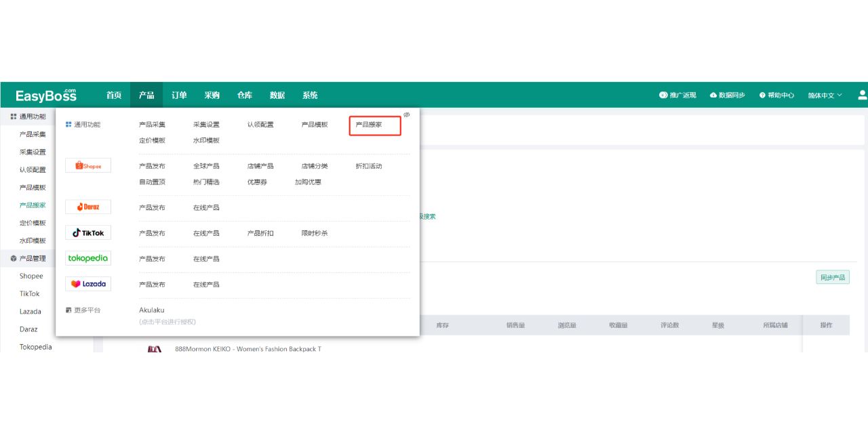Open the 采购 top menu
The width and height of the screenshot is (868, 433).
click(x=212, y=95)
